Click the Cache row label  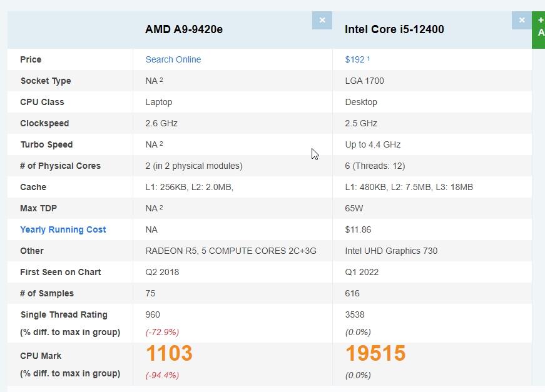pyautogui.click(x=33, y=187)
